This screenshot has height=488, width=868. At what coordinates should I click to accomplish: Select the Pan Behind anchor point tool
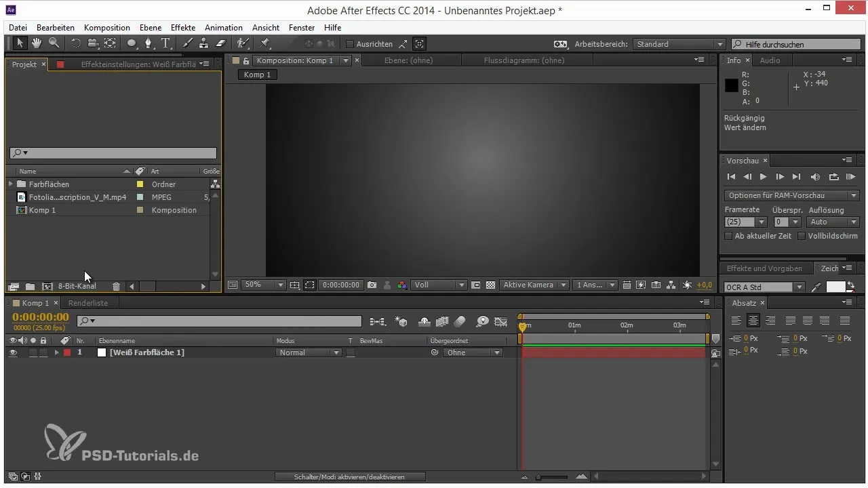click(110, 43)
